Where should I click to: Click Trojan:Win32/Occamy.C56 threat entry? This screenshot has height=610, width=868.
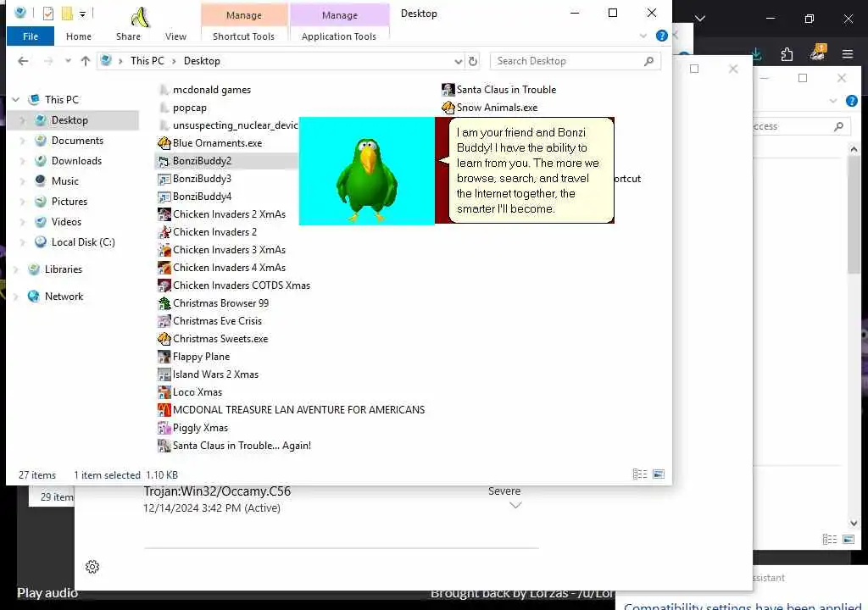pos(217,491)
